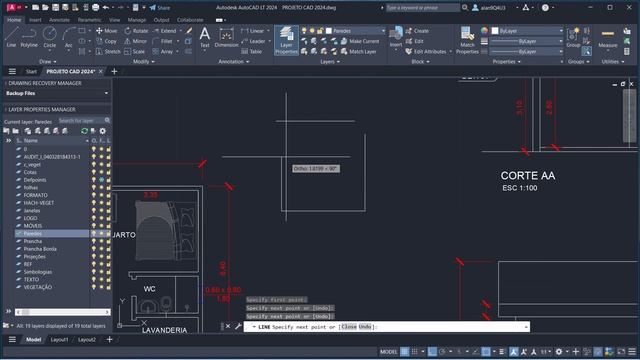Image resolution: width=640 pixels, height=360 pixels.
Task: Select the Line drawing tool
Action: point(11,38)
